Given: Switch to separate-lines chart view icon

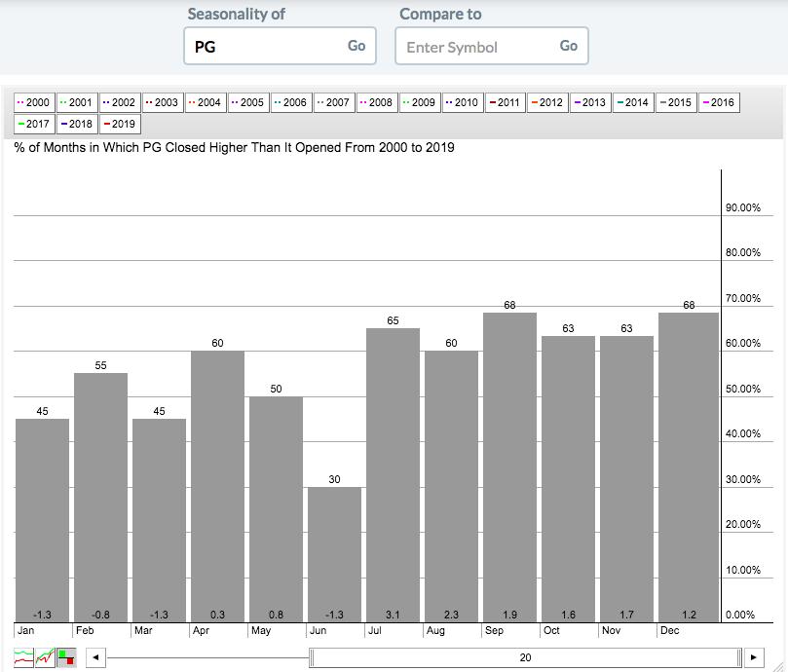Looking at the screenshot, I should tap(23, 657).
